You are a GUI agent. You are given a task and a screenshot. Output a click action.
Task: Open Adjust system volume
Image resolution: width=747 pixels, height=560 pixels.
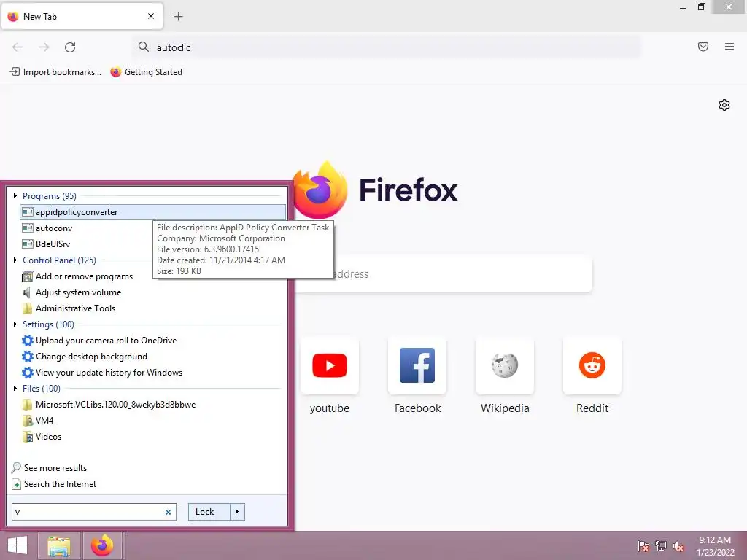pyautogui.click(x=71, y=292)
